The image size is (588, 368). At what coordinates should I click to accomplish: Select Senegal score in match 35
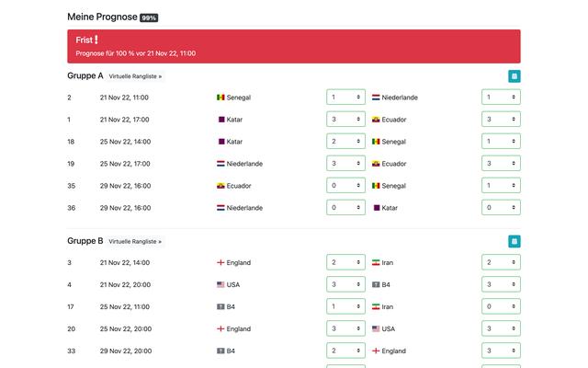tap(501, 186)
